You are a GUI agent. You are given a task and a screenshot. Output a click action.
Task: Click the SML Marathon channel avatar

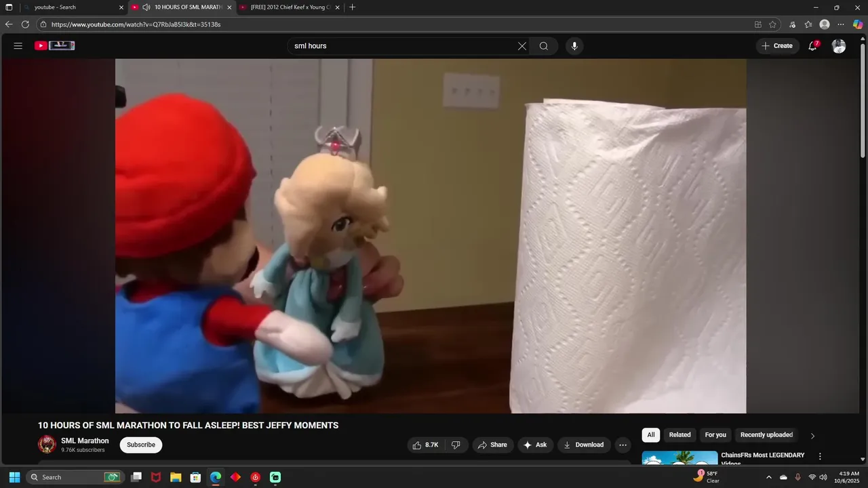(47, 445)
